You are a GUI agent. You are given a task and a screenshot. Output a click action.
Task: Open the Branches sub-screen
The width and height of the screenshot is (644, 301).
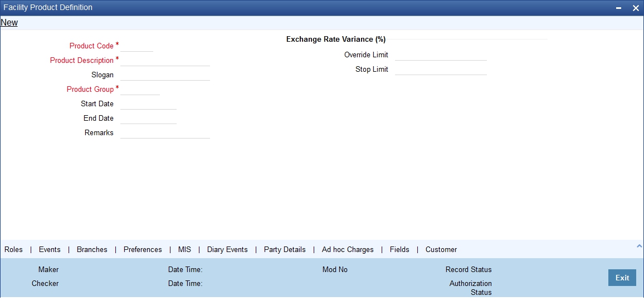[x=92, y=249]
